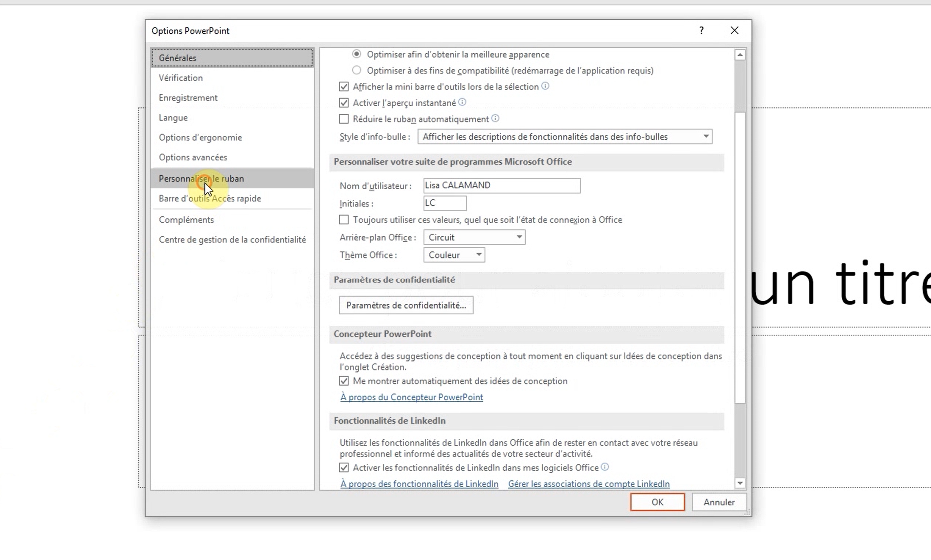Open À propos du Concepteur PowerPoint link
This screenshot has height=560, width=931.
pos(412,397)
